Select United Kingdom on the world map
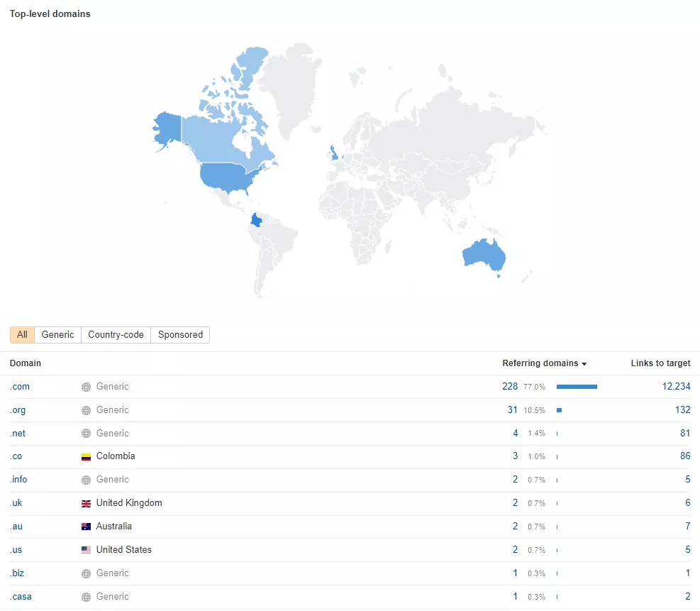 tap(333, 153)
